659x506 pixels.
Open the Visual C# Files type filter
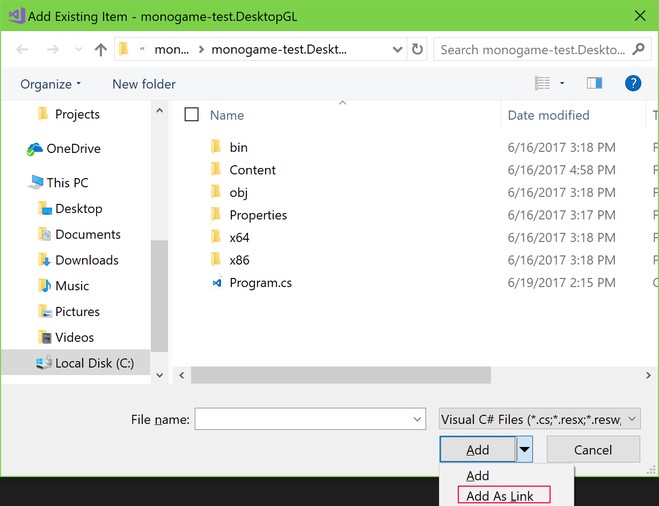(x=540, y=419)
